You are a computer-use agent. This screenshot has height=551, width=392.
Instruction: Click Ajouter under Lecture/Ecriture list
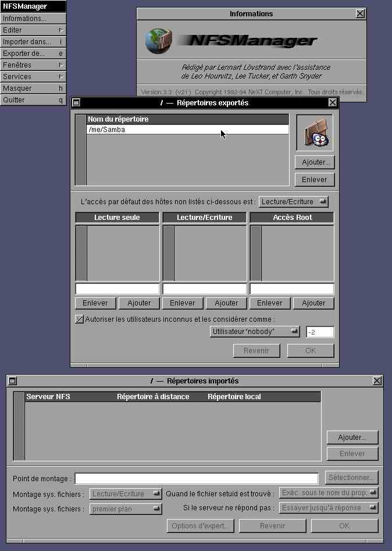[226, 303]
